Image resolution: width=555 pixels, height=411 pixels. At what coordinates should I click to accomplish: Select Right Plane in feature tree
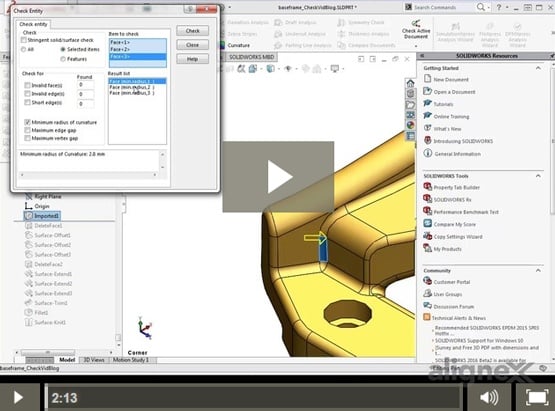(43, 196)
